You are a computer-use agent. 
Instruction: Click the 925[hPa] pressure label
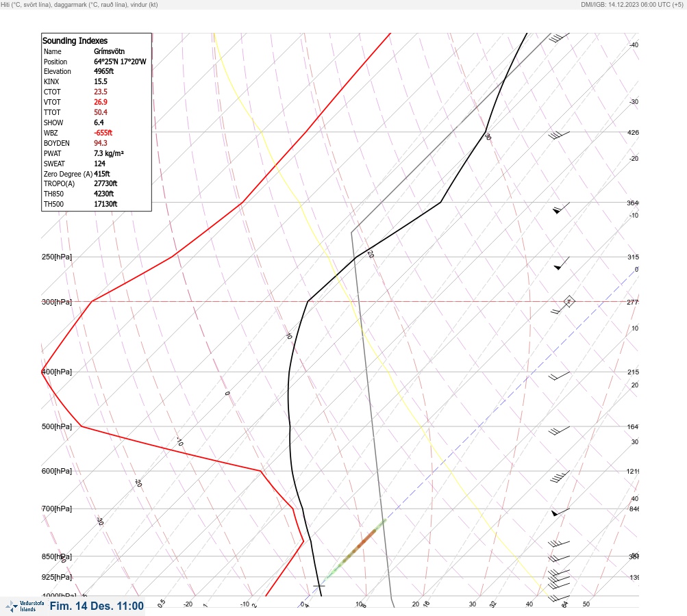[57, 577]
